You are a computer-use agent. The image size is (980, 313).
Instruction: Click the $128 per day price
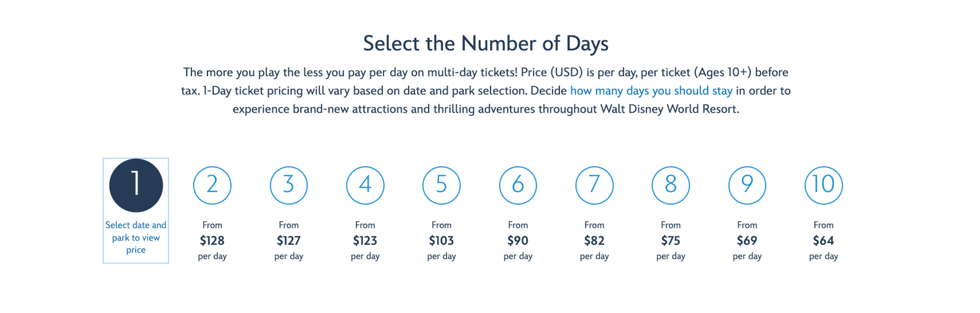click(212, 241)
